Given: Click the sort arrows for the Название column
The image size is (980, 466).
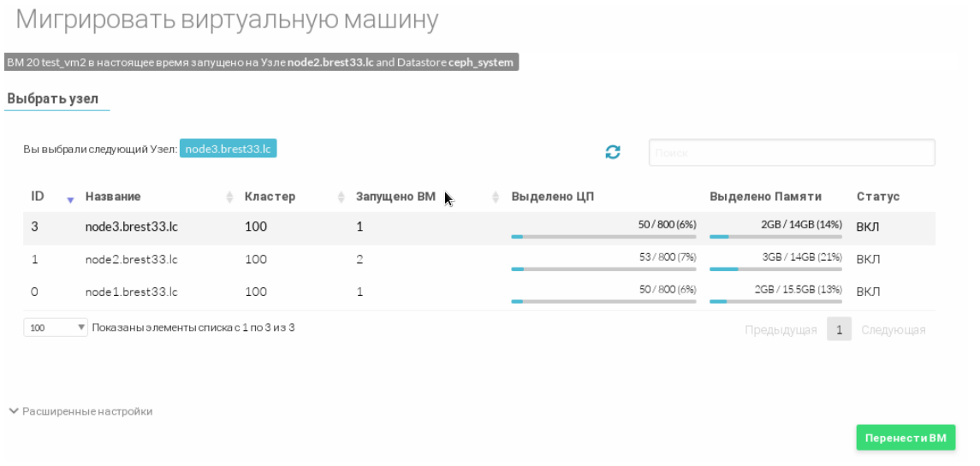Looking at the screenshot, I should 229,198.
